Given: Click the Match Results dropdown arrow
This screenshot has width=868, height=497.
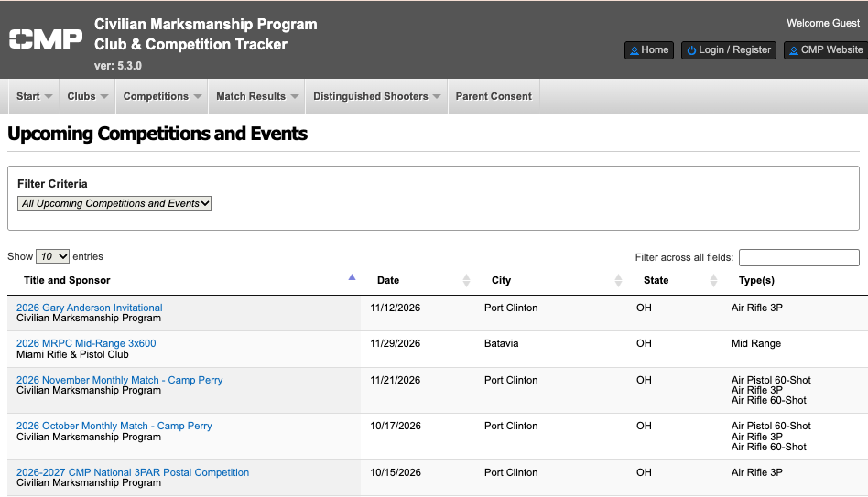Looking at the screenshot, I should [295, 96].
